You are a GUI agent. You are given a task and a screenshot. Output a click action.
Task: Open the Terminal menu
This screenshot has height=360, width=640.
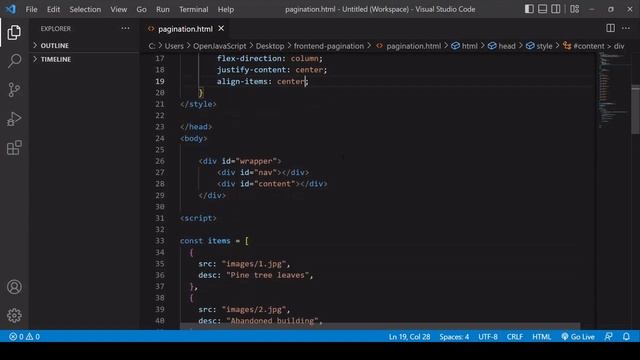(193, 9)
